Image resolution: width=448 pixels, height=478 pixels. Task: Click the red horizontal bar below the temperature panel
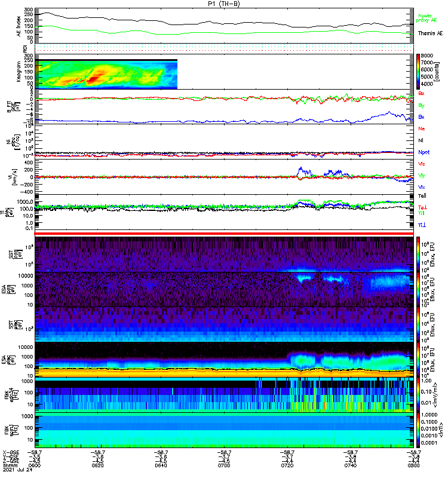click(x=224, y=234)
